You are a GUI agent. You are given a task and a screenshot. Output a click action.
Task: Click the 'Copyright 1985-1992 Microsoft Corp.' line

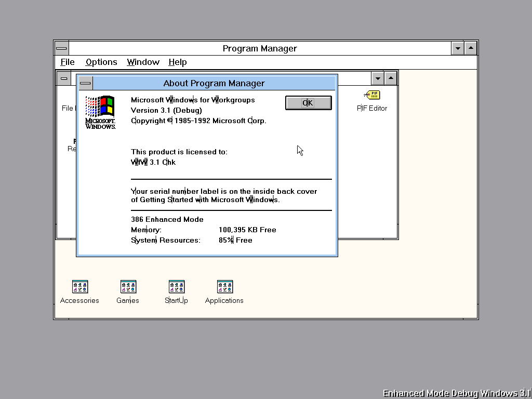[x=198, y=121]
